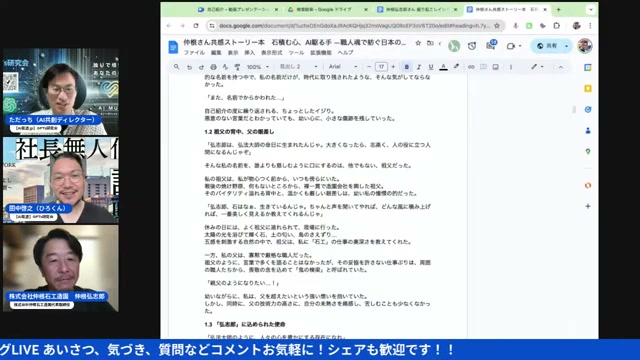Add a comment from toolbar
The width and height of the screenshot is (640, 360).
point(483,67)
